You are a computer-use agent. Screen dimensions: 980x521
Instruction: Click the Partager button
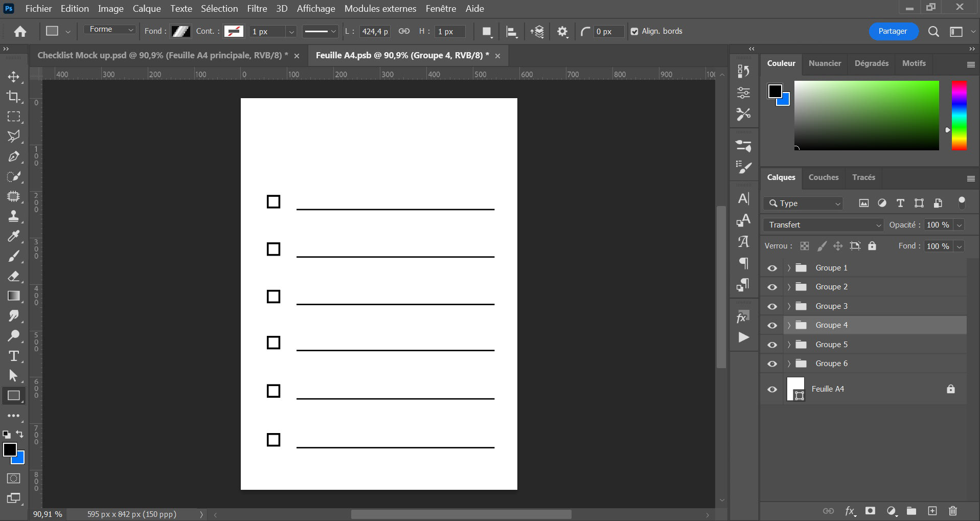pyautogui.click(x=893, y=31)
